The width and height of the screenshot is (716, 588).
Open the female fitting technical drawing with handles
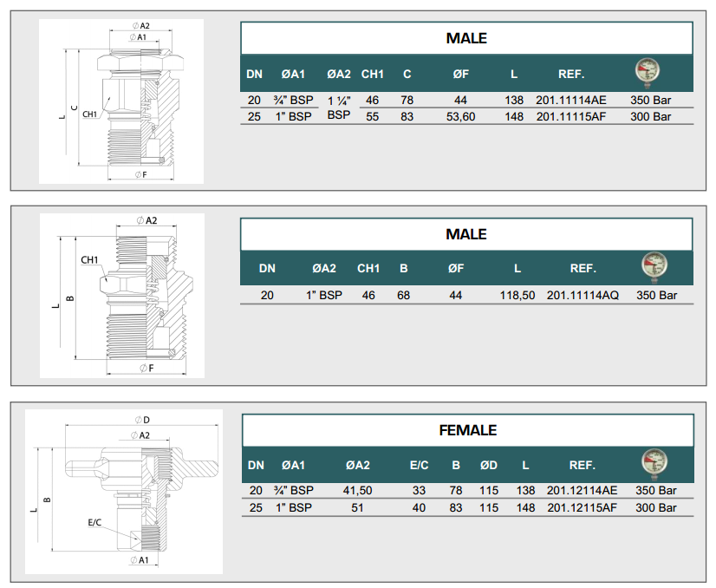pyautogui.click(x=123, y=491)
